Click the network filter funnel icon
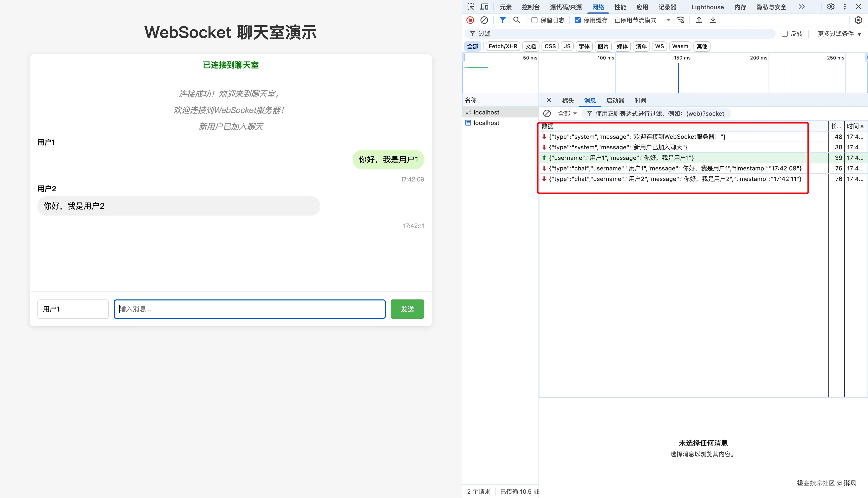868x498 pixels. click(502, 20)
